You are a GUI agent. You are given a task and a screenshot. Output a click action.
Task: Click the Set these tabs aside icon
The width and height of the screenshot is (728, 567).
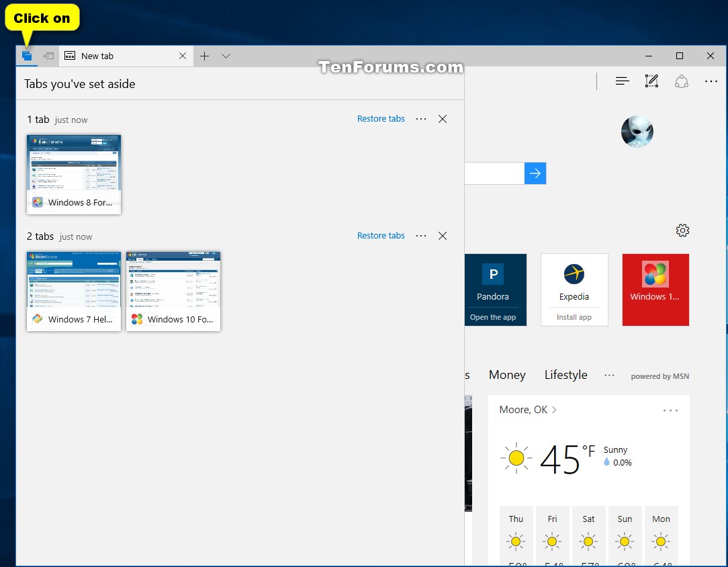point(47,56)
